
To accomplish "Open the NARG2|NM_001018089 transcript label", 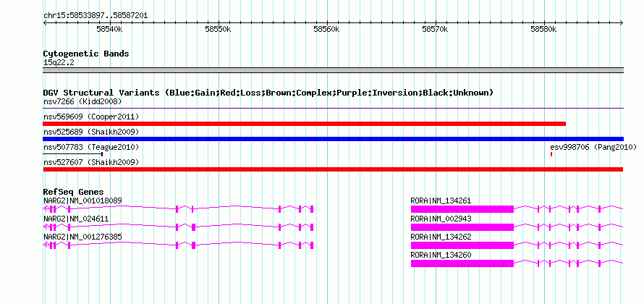I will 82,200.
